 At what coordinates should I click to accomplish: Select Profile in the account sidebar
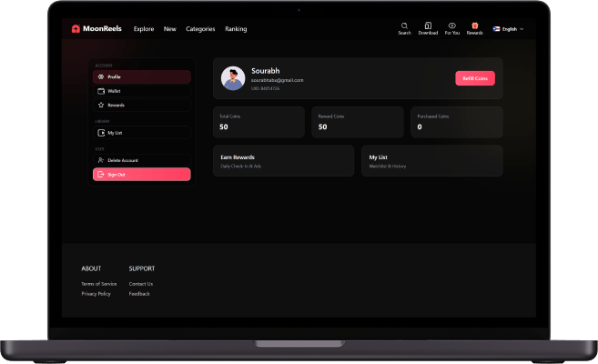click(x=142, y=76)
